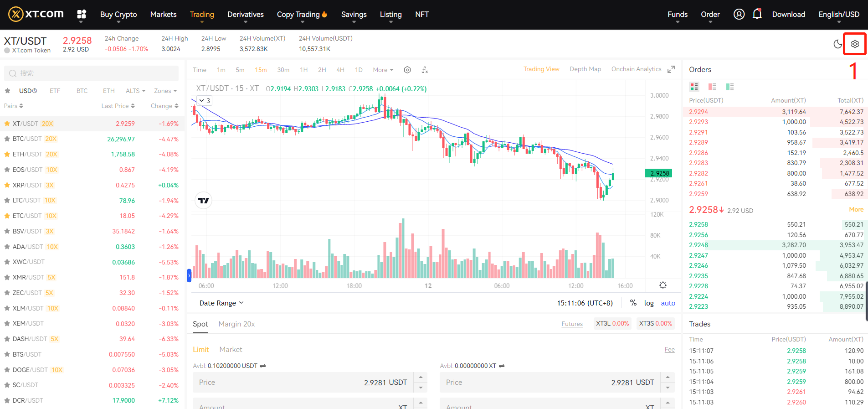Open the Buy Crypto dropdown
868x409 pixels.
(118, 15)
